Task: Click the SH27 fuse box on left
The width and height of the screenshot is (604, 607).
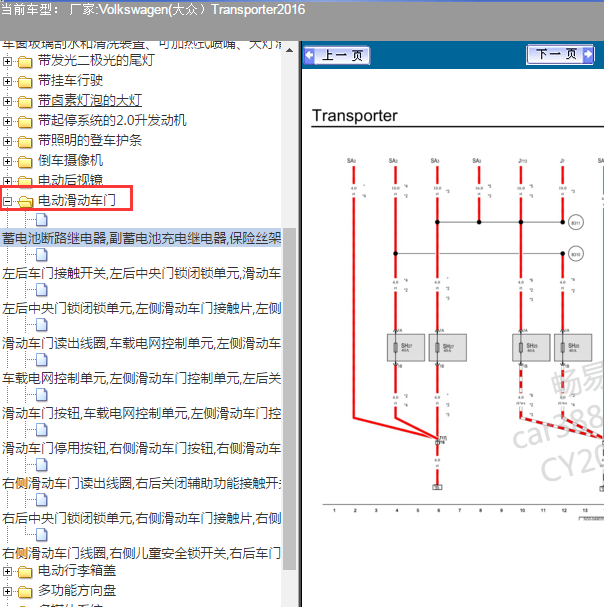Action: 406,348
